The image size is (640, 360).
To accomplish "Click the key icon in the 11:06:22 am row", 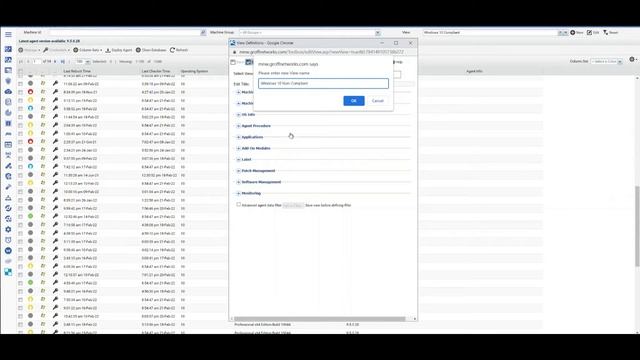I will 55,83.
